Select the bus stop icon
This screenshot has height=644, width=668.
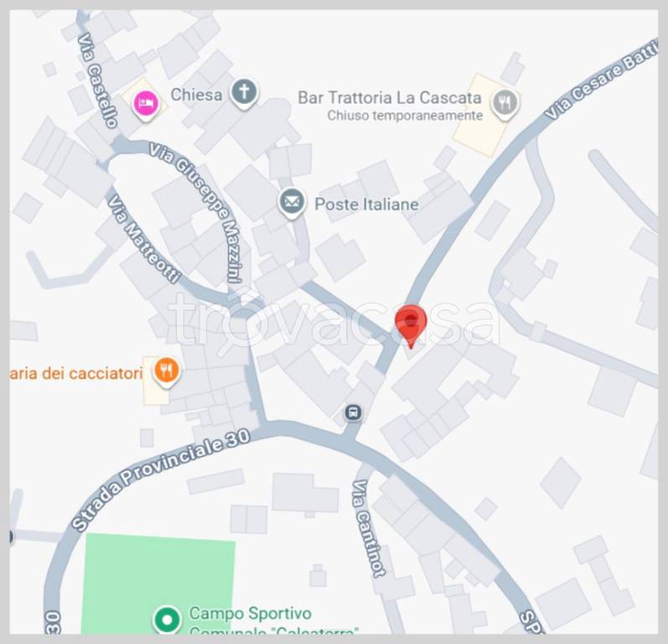pos(353,413)
